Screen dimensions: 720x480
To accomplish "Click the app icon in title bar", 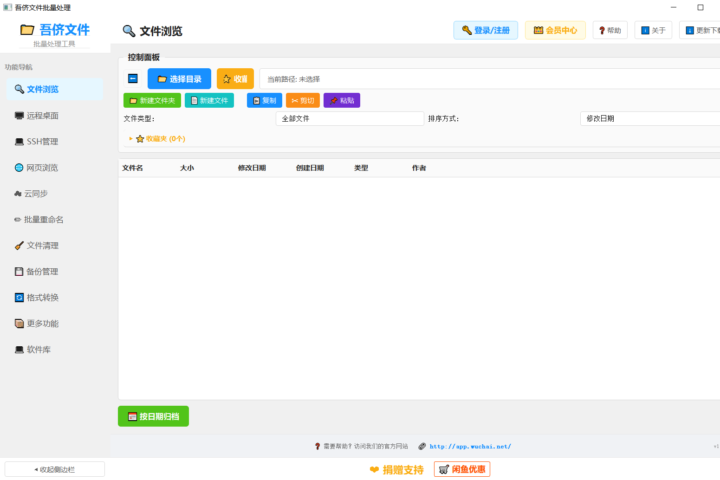I will click(x=7, y=7).
